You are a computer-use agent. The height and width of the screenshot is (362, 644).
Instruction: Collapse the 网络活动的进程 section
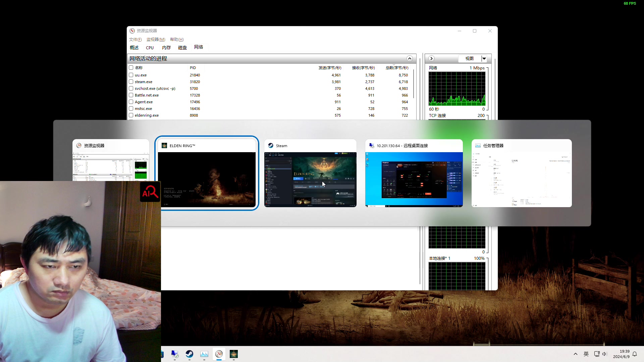[x=410, y=58]
